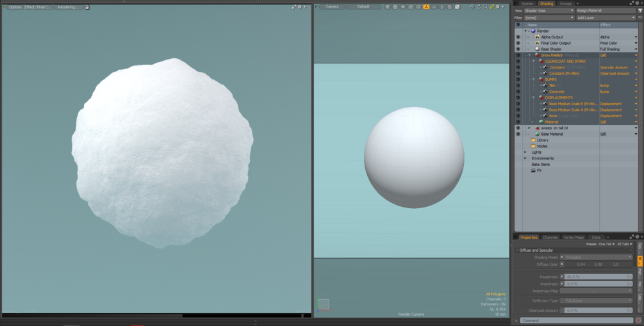The width and height of the screenshot is (644, 326).
Task: Click the Presets button in Properties
Action: (591, 244)
